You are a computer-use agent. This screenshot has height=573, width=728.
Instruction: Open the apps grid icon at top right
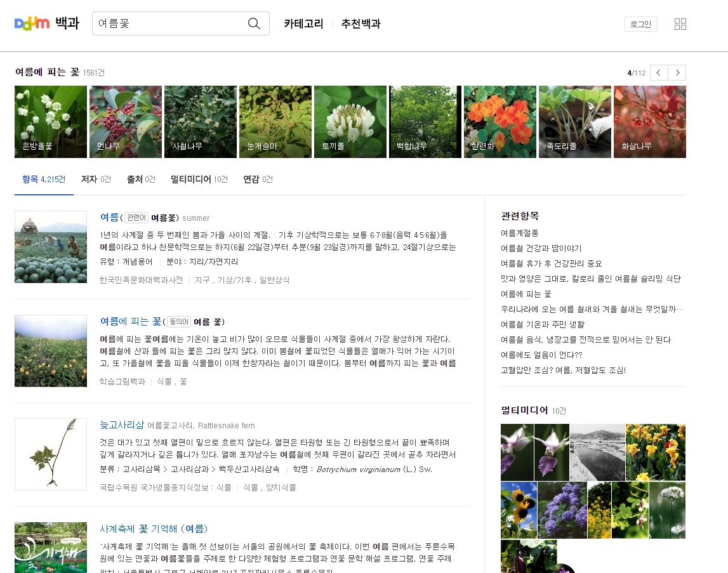coord(680,23)
